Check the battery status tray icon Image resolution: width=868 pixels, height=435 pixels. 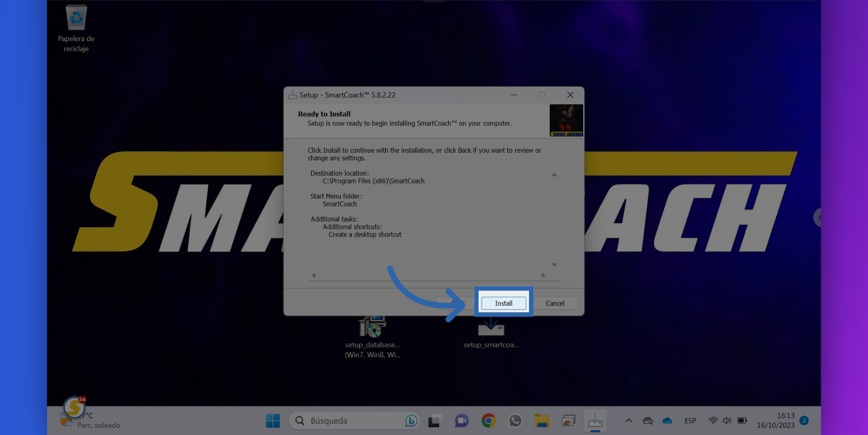click(x=742, y=421)
